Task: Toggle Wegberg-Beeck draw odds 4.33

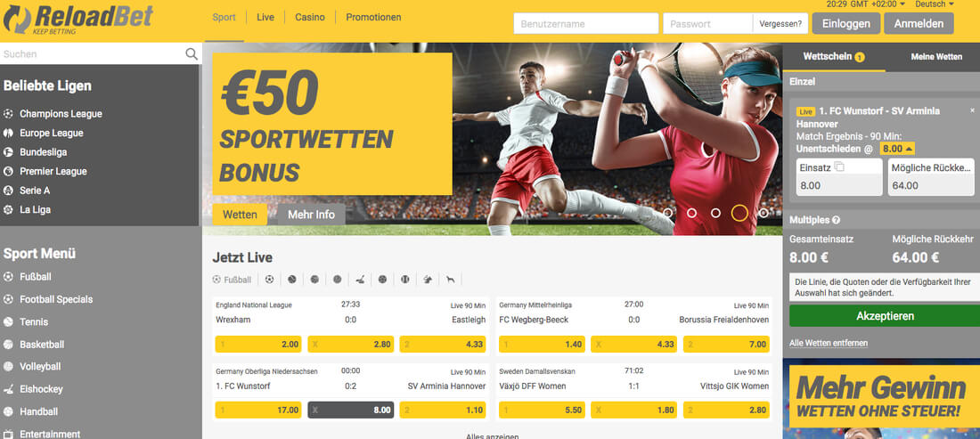Action: click(x=633, y=344)
